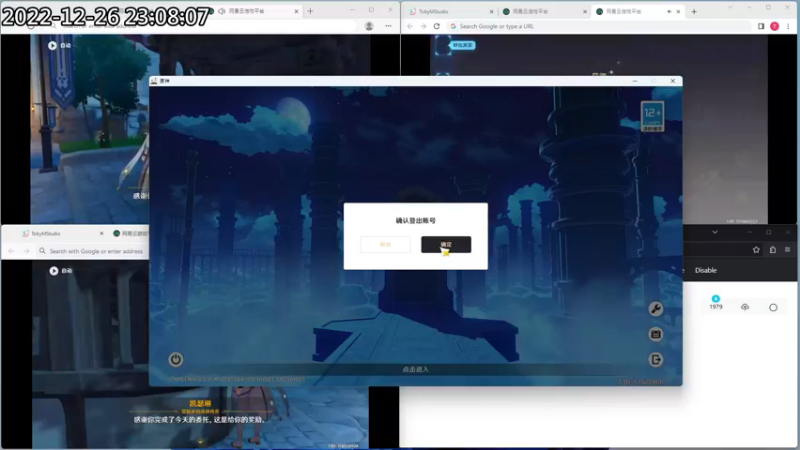800x450 pixels.
Task: Close the active third tab in Chrome
Action: pyautogui.click(x=678, y=11)
